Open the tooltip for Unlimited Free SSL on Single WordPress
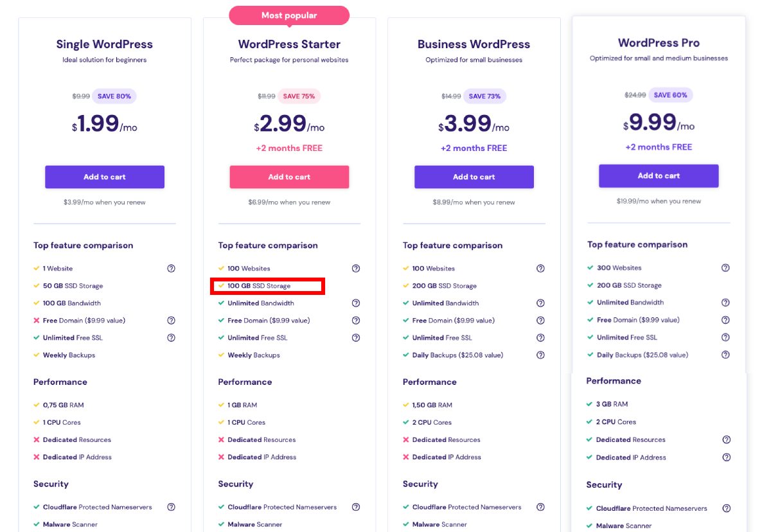 pos(171,337)
